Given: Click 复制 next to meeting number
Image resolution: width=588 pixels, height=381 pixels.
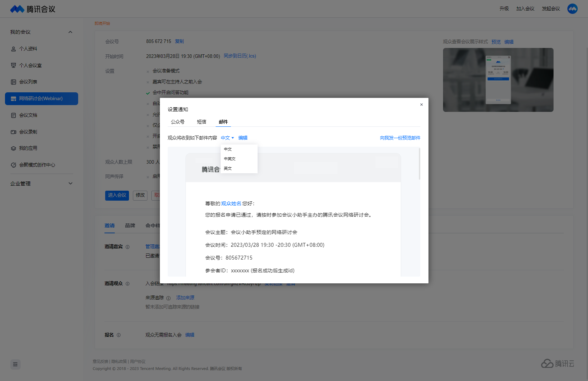Looking at the screenshot, I should 179,42.
